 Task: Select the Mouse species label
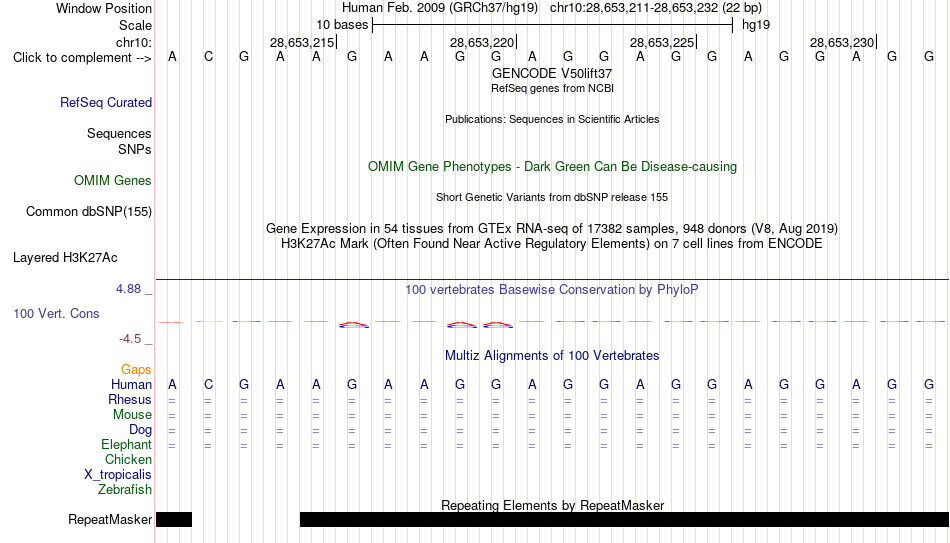coord(133,415)
